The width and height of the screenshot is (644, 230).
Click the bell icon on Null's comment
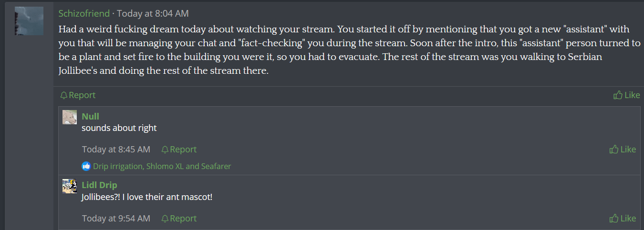coord(165,150)
